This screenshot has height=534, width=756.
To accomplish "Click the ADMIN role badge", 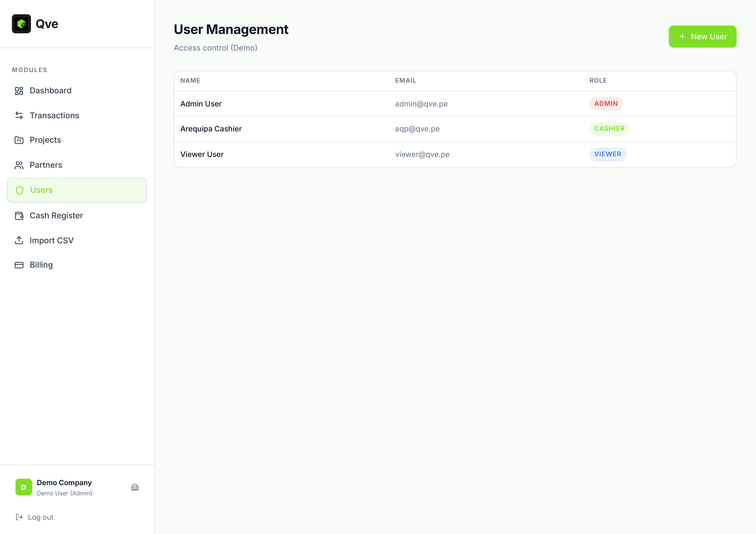I will [x=606, y=104].
